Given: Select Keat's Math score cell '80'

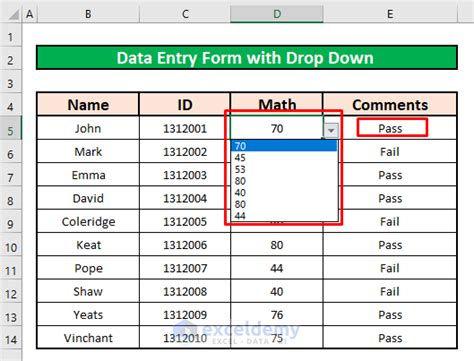Looking at the screenshot, I should pyautogui.click(x=277, y=245).
